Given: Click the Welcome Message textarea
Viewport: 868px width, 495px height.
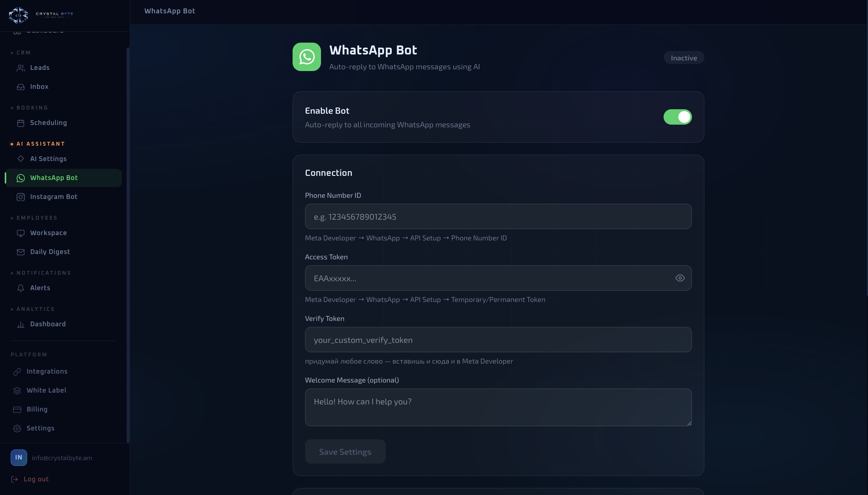Looking at the screenshot, I should coord(498,407).
